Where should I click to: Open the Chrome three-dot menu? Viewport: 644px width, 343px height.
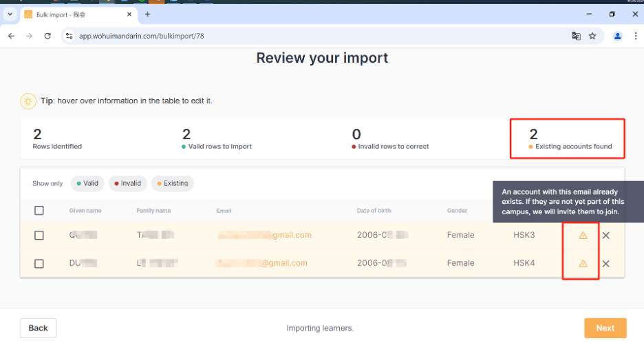(x=636, y=36)
